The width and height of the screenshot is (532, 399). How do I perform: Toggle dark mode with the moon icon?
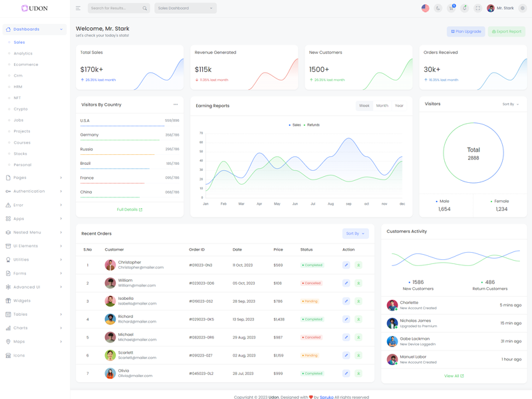click(438, 8)
